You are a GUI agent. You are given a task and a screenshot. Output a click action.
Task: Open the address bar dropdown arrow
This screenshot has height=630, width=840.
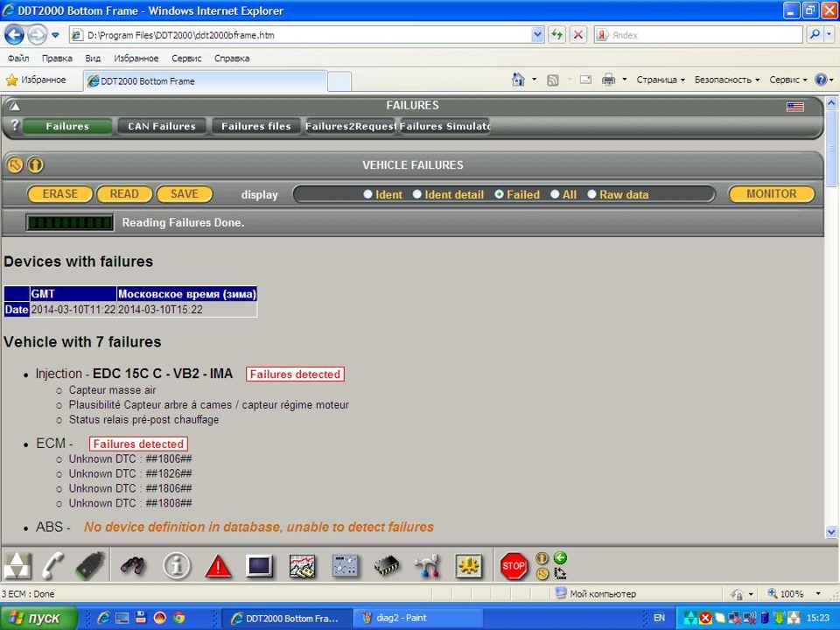pyautogui.click(x=538, y=35)
